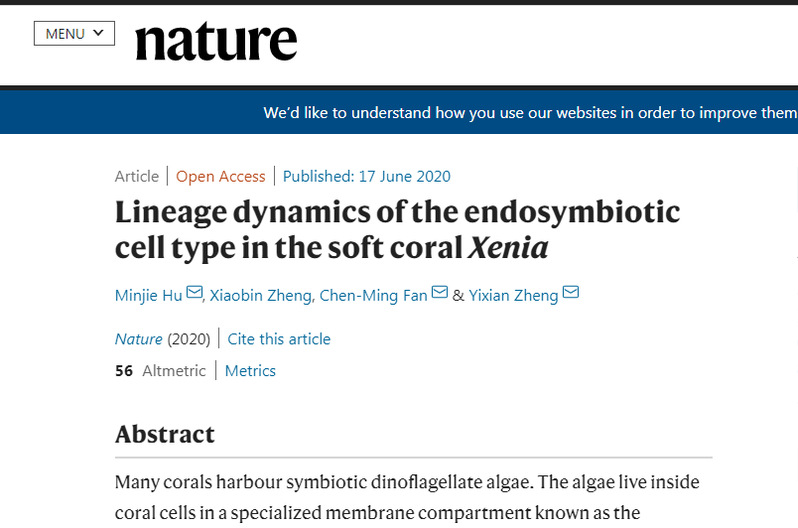The image size is (798, 528).
Task: Click Chen-Ming Fan's email envelope icon
Action: coord(439,293)
